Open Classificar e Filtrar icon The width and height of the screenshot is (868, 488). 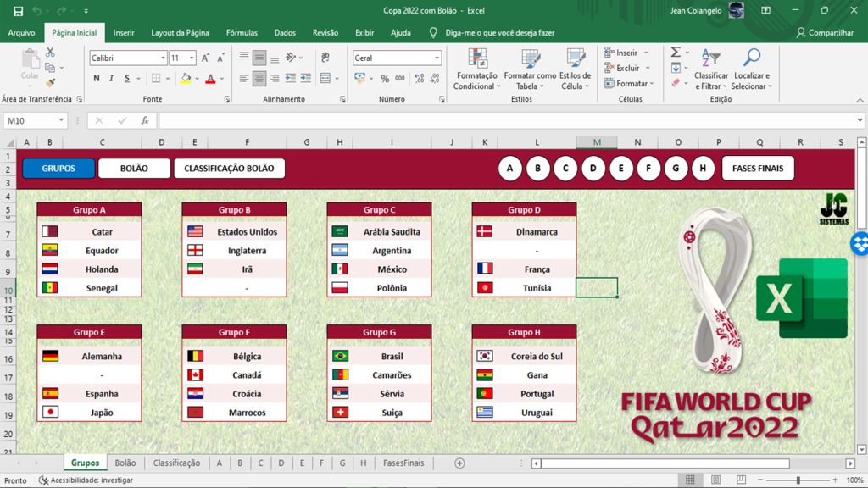711,57
